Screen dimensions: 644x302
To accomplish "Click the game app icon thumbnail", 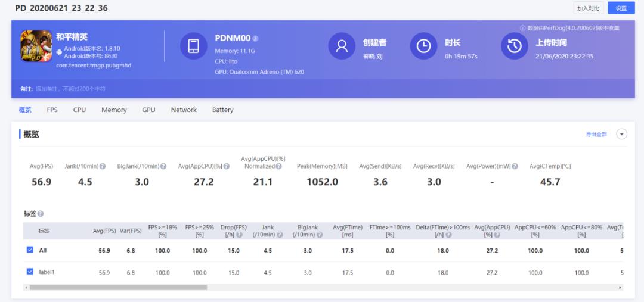I will click(x=36, y=46).
